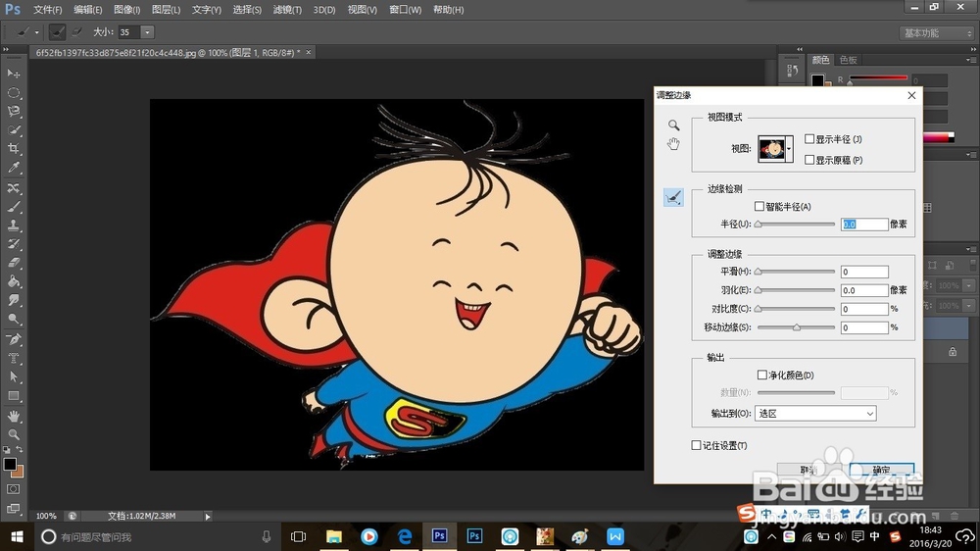Choose Erase Refinements tool in options bar

(x=76, y=32)
